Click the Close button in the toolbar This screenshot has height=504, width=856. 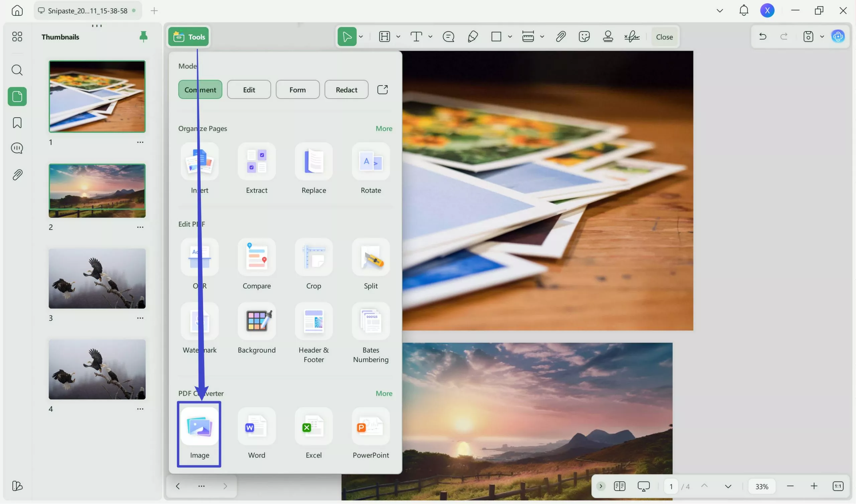tap(664, 37)
